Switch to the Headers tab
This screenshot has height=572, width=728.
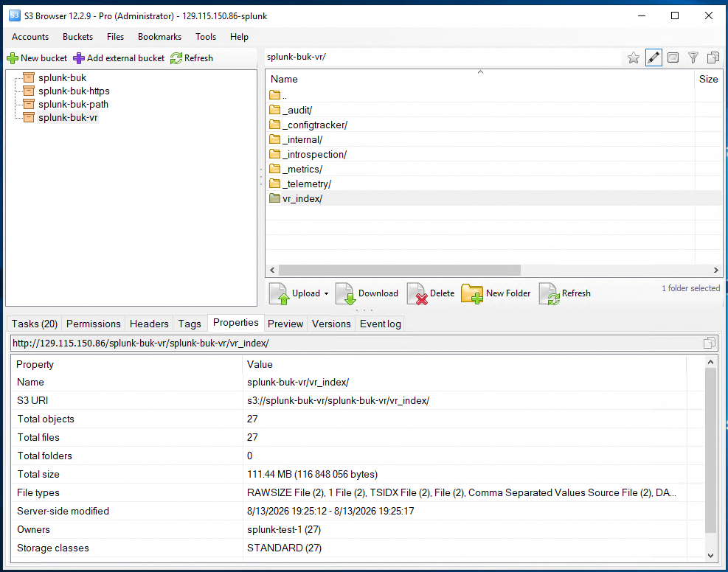pos(149,324)
